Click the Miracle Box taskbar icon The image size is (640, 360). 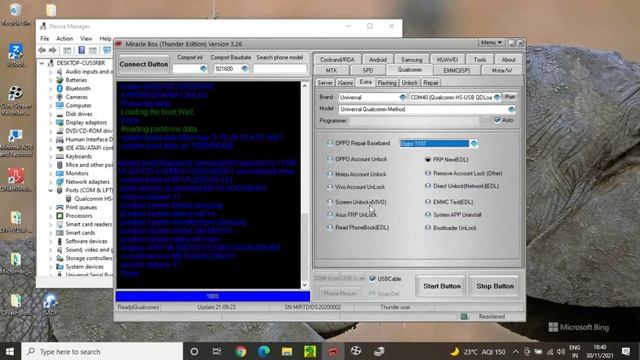click(333, 351)
